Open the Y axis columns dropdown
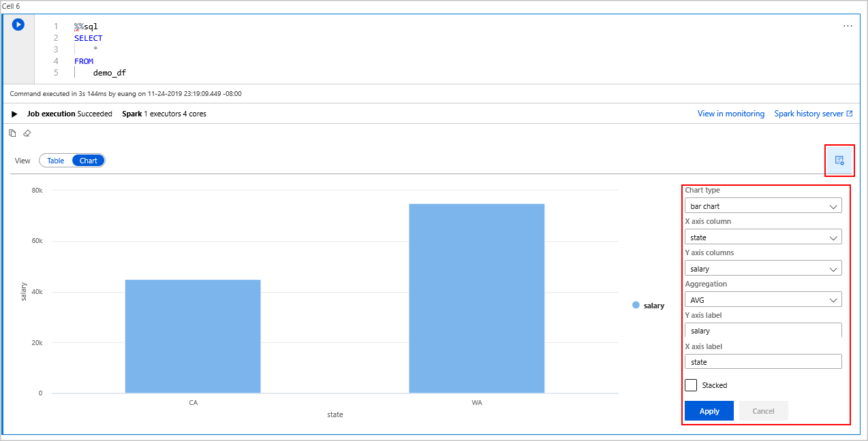The width and height of the screenshot is (868, 441). click(762, 268)
